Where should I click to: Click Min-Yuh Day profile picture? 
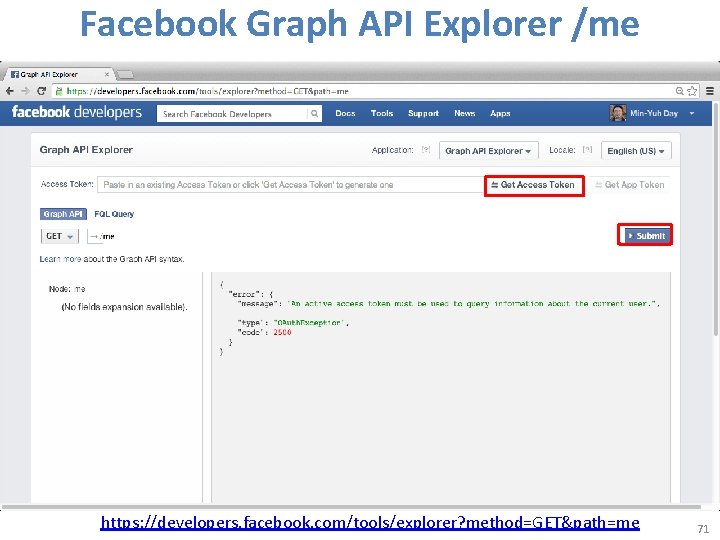click(x=618, y=113)
